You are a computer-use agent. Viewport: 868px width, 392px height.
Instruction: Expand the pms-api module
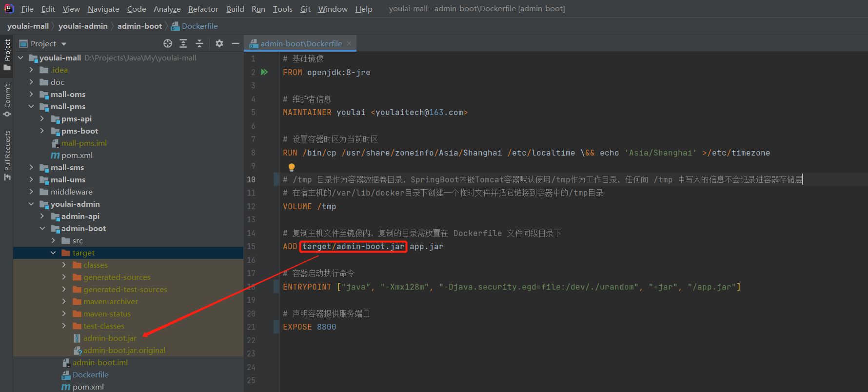42,118
